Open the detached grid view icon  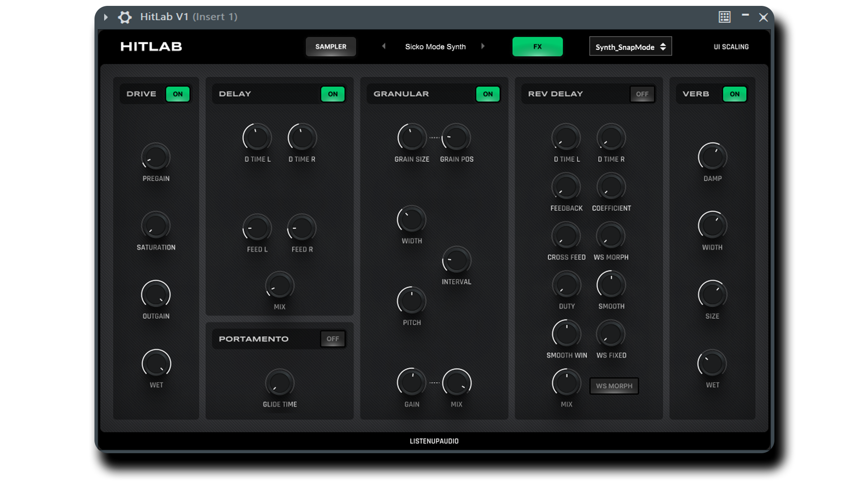point(724,17)
